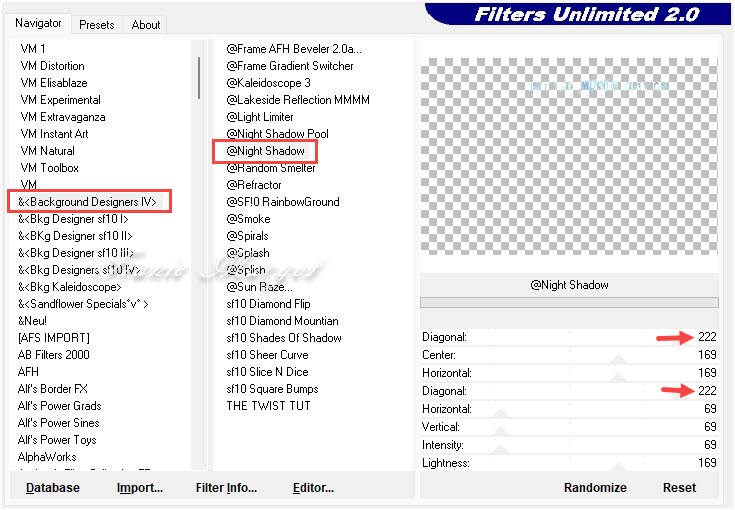Click the Import... button
Viewport: 735px width, 510px height.
pos(140,488)
